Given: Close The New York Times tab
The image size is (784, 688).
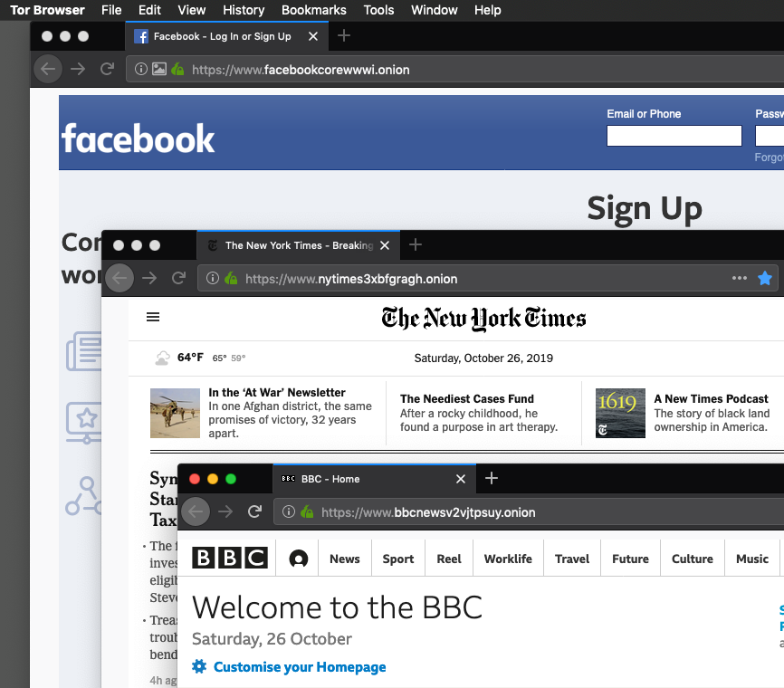Looking at the screenshot, I should (385, 245).
